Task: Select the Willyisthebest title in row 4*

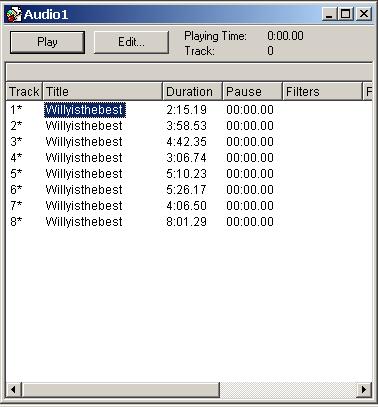Action: tap(84, 158)
